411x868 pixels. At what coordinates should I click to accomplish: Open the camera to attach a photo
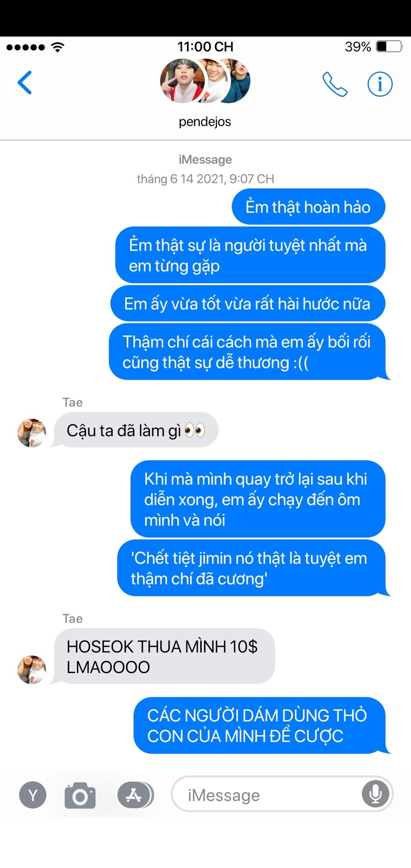tap(80, 795)
